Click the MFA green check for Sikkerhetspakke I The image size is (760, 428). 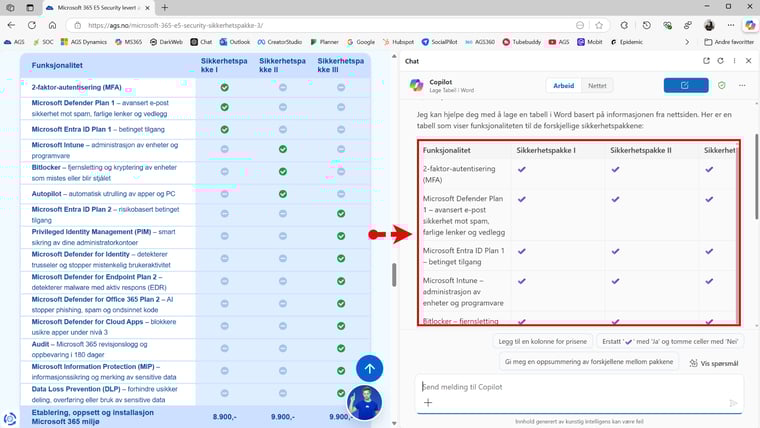click(224, 87)
